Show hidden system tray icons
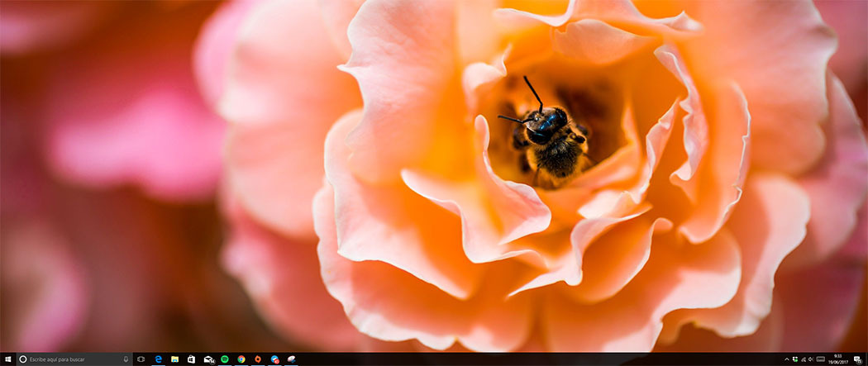The image size is (868, 366). coord(787,359)
